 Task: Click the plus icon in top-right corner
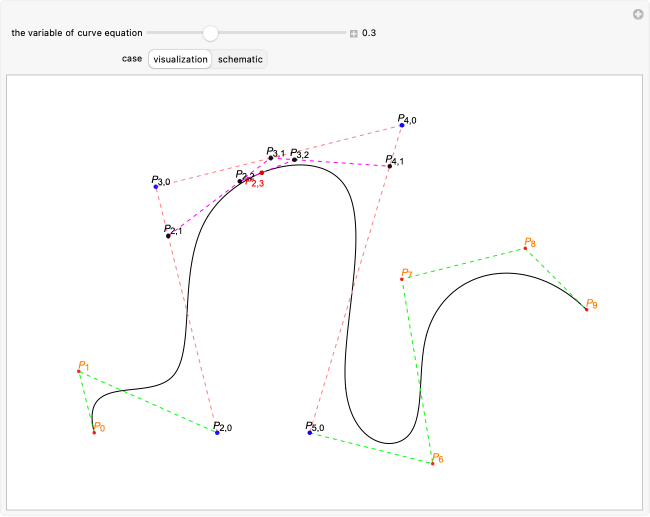[x=637, y=14]
